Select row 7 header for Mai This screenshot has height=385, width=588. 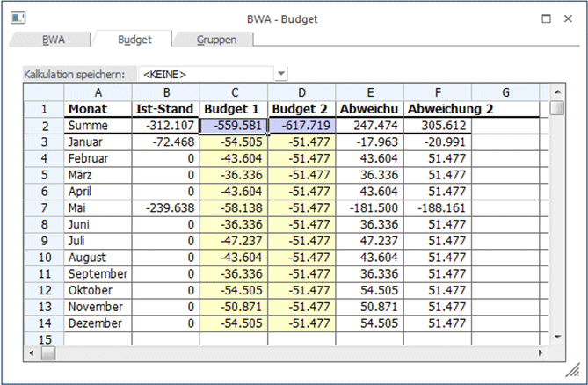coord(43,209)
